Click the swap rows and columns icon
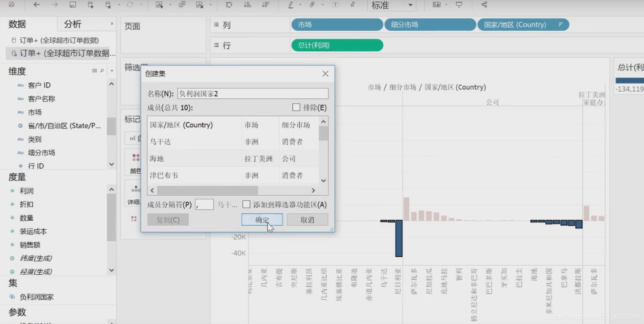Viewport: 644px width, 324px height. 229,5
